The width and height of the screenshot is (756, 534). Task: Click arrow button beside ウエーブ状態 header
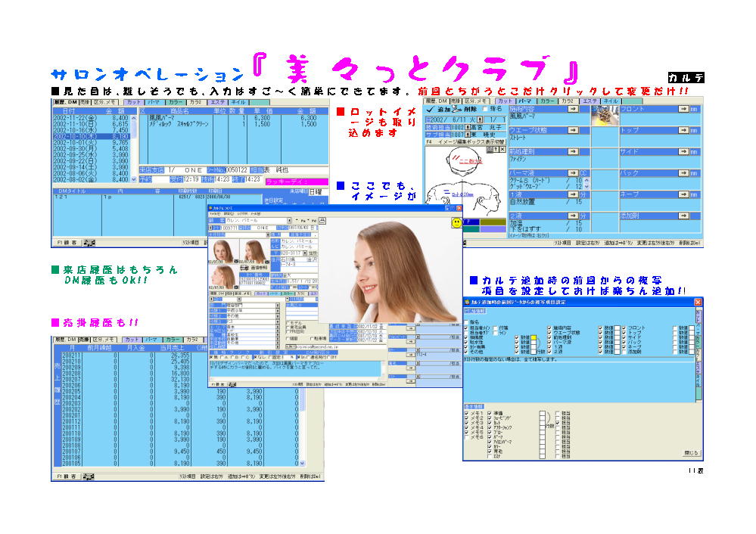coord(572,130)
